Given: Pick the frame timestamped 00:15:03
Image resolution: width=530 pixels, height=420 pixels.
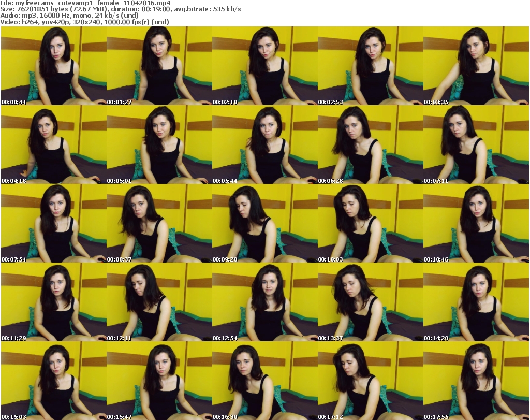Looking at the screenshot, I should 53,381.
